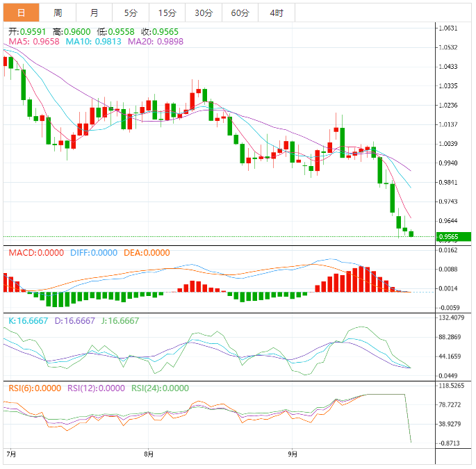The image size is (476, 469).
Task: Click the 0.9940 price axis label
Action: pyautogui.click(x=448, y=163)
